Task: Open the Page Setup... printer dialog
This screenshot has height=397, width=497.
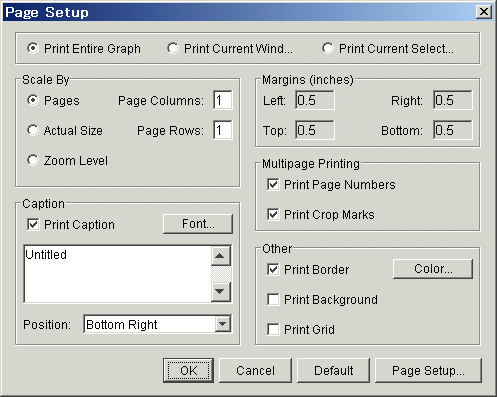Action: (x=428, y=370)
